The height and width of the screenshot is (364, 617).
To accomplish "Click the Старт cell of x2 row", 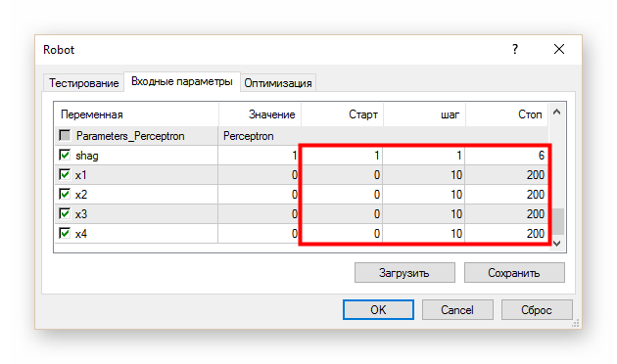I will point(342,195).
